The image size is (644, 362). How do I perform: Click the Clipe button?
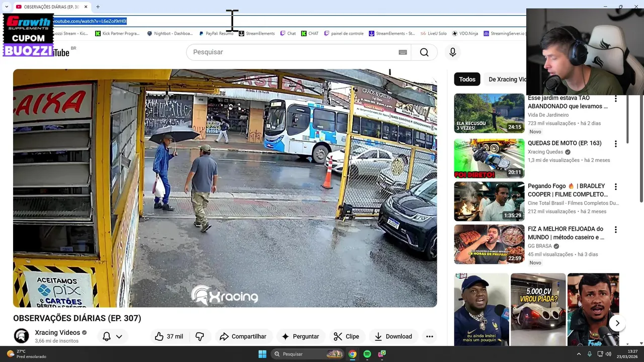coord(347,336)
